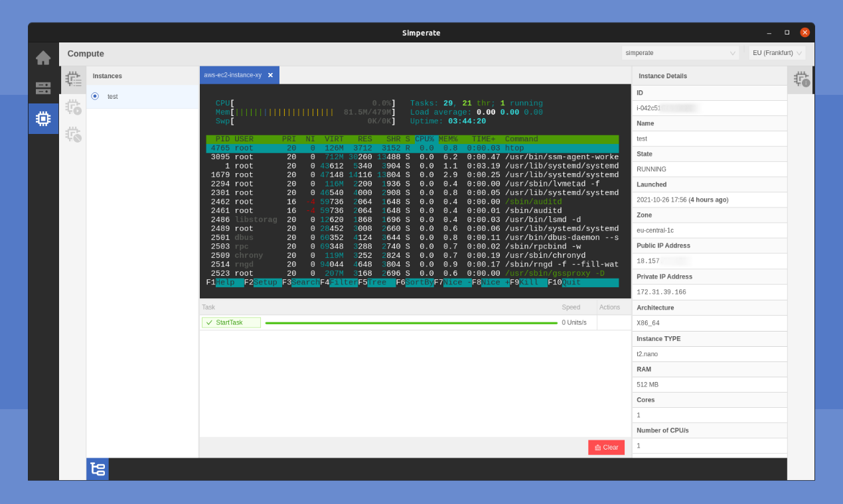Click the StartTask progress bar

coord(411,323)
